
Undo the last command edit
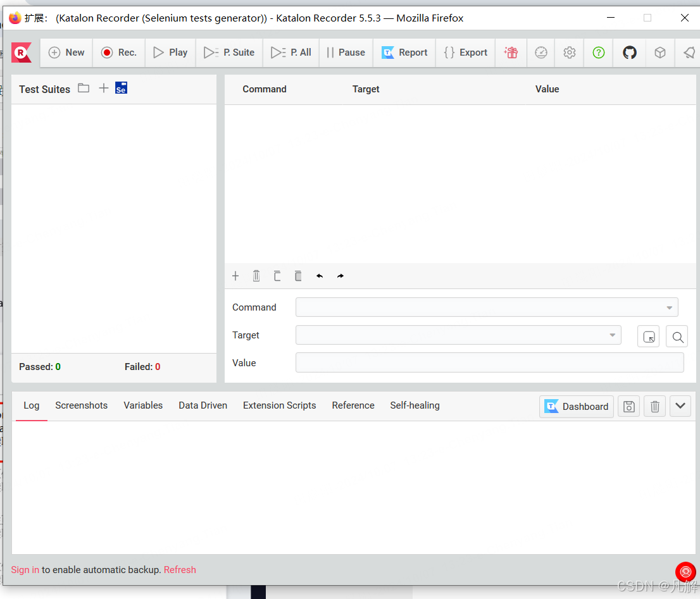click(320, 276)
